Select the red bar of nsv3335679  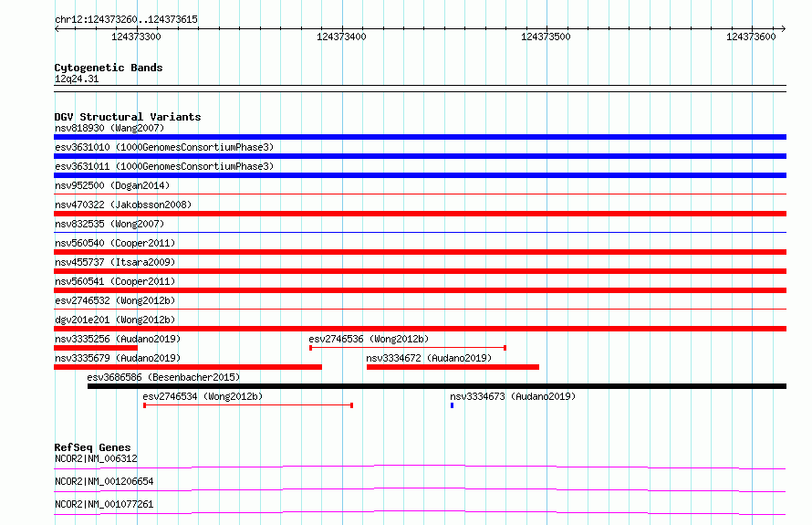tap(188, 367)
